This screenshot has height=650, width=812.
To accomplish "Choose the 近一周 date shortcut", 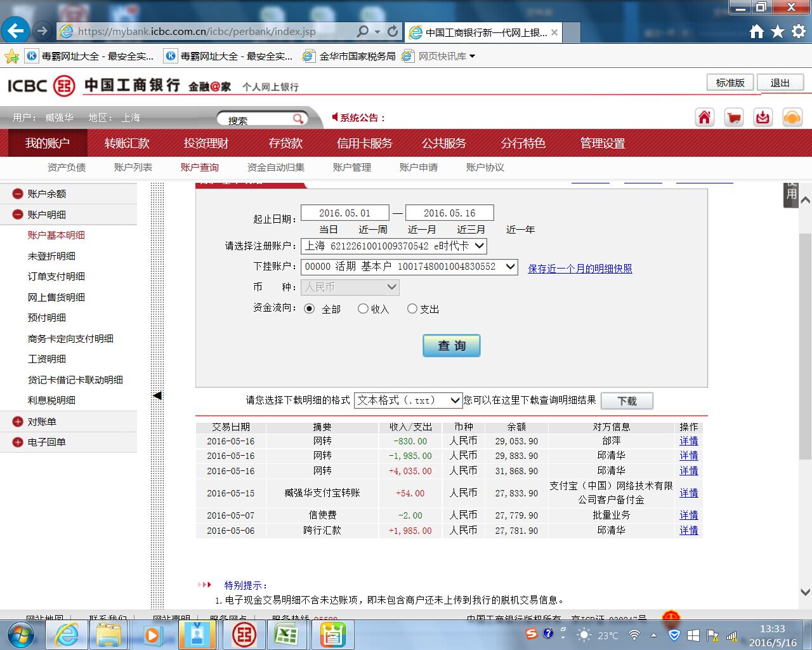I will click(373, 230).
